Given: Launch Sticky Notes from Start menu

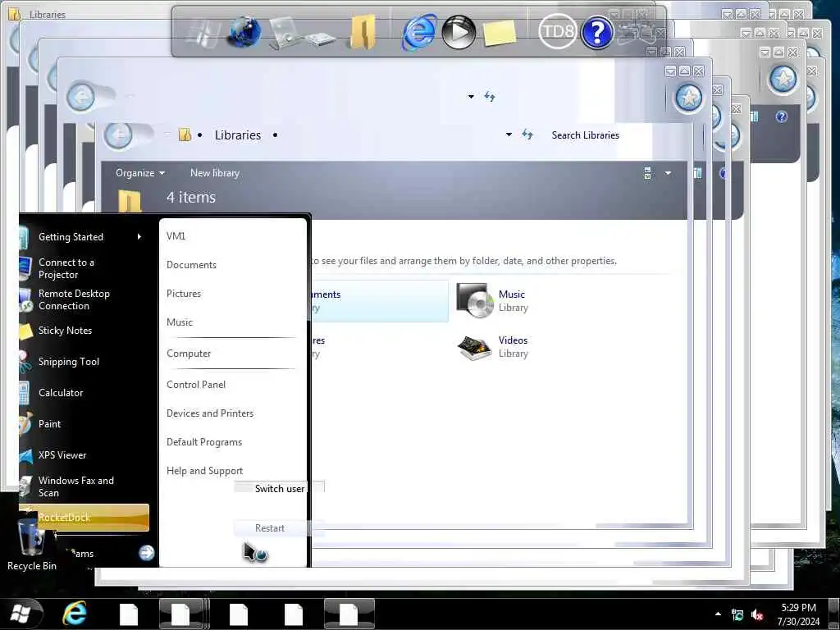Looking at the screenshot, I should pyautogui.click(x=85, y=331).
